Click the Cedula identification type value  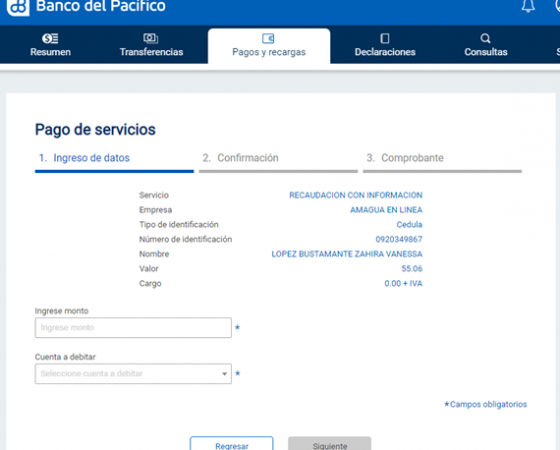tap(409, 224)
